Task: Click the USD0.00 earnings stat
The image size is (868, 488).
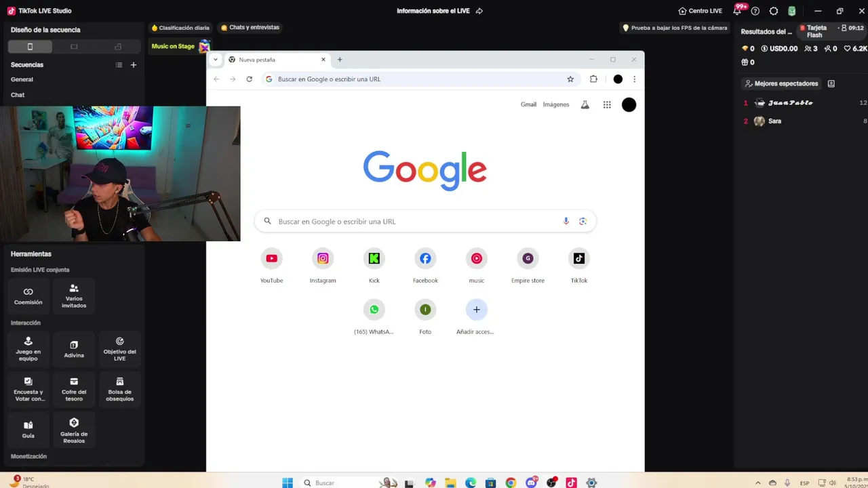Action: [779, 49]
